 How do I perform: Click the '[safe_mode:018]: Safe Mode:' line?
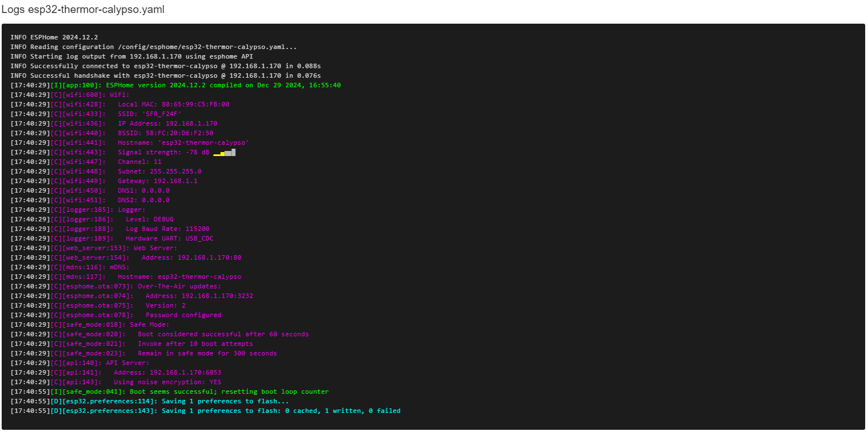(x=90, y=324)
